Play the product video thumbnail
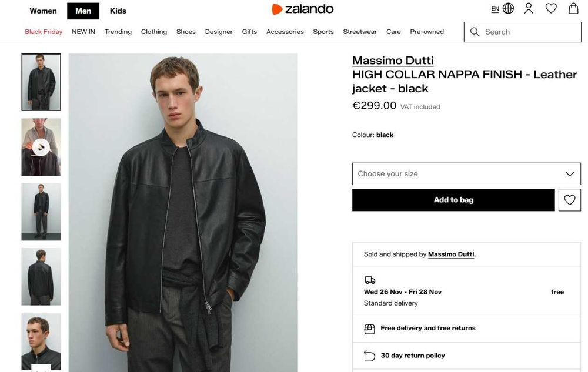 41,147
